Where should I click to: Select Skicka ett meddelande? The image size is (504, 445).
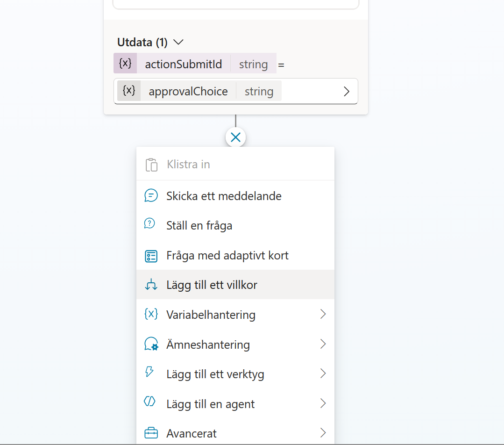[235, 196]
